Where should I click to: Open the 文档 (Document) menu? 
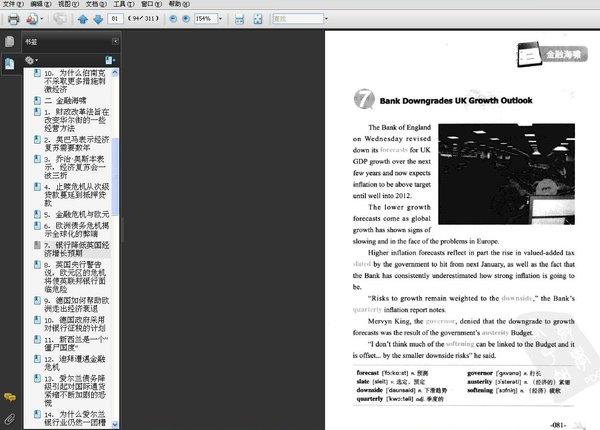(96, 4)
